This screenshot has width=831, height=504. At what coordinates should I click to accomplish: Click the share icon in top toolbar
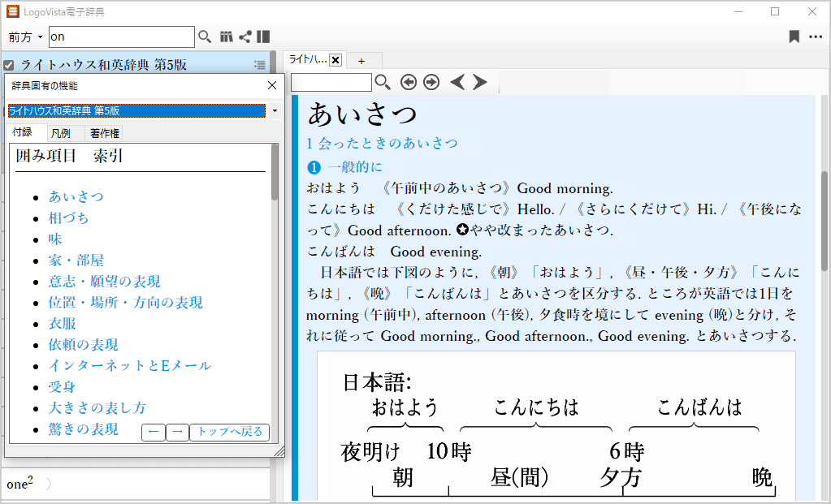pyautogui.click(x=245, y=37)
